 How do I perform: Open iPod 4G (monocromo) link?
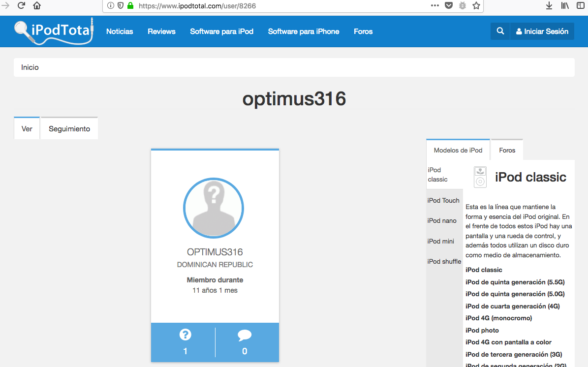click(x=499, y=318)
